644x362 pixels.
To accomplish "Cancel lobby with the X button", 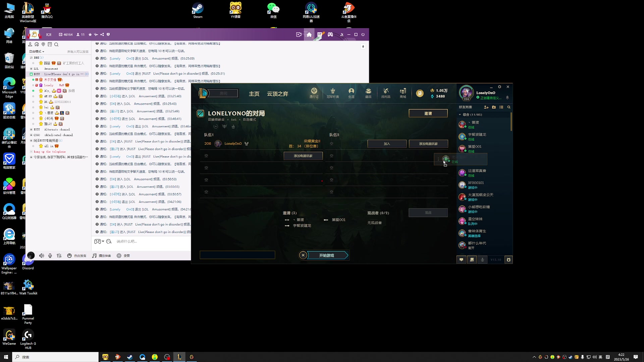I will [x=303, y=255].
